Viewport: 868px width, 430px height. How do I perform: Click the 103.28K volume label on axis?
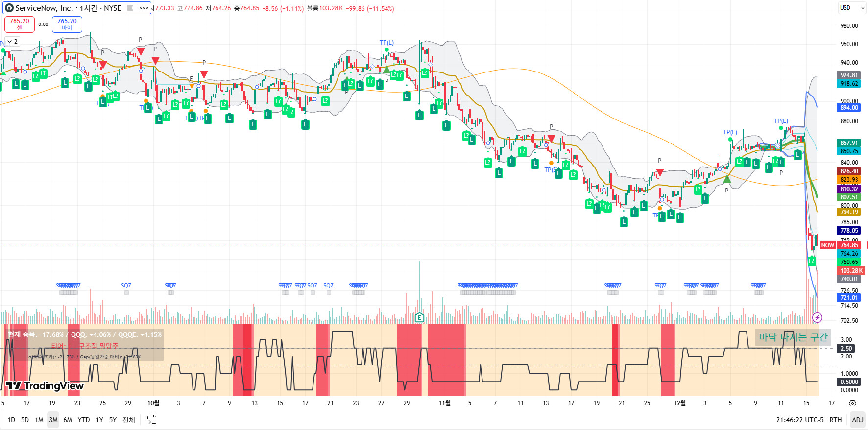[851, 271]
